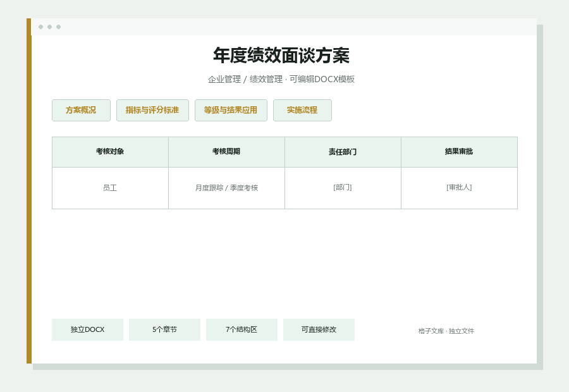The image size is (569, 392).
Task: Click the title 年度绩效面谈方案
Action: coord(281,56)
